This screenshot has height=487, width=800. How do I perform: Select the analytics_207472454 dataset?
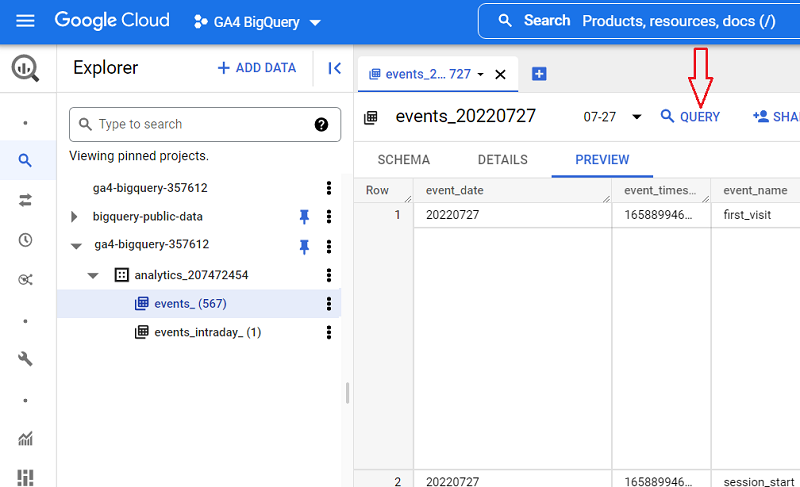click(191, 275)
